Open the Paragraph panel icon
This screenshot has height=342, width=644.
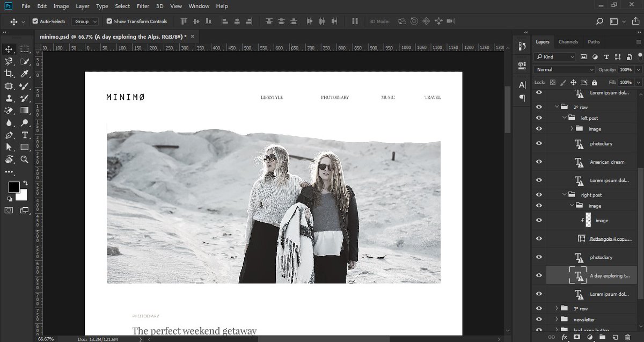[522, 98]
